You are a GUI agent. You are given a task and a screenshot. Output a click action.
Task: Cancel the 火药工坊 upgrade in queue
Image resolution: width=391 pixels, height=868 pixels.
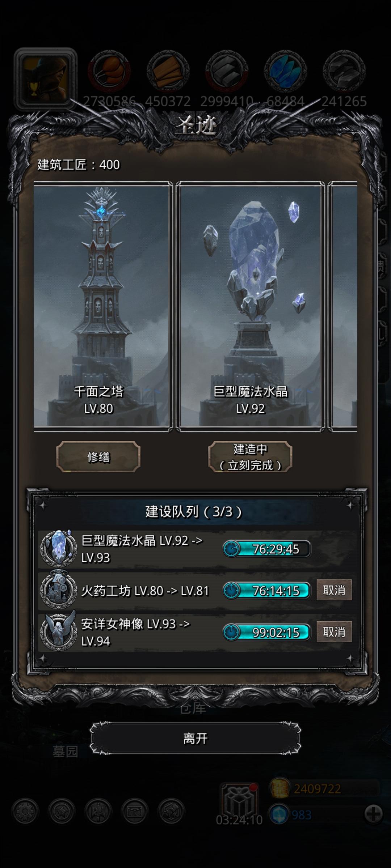(334, 590)
